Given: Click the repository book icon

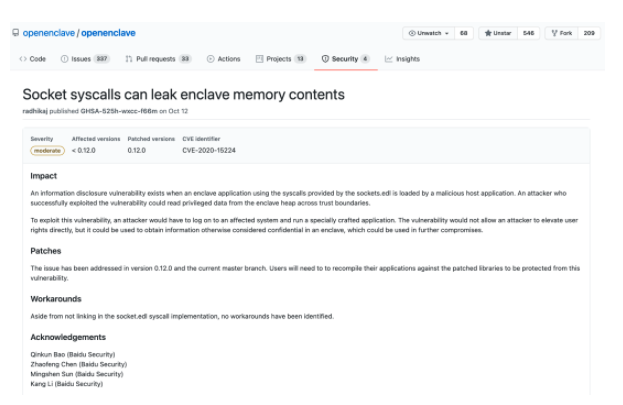Looking at the screenshot, I should [15, 33].
